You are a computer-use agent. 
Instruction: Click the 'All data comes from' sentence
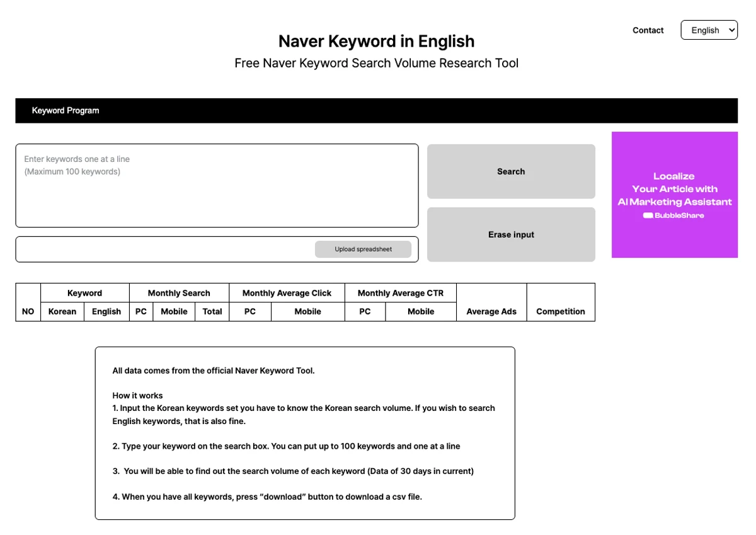click(x=214, y=371)
